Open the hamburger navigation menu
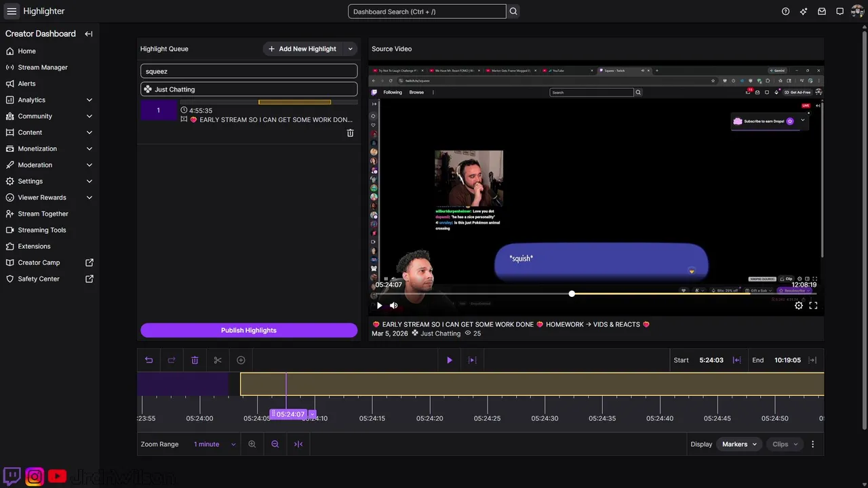 [x=12, y=11]
